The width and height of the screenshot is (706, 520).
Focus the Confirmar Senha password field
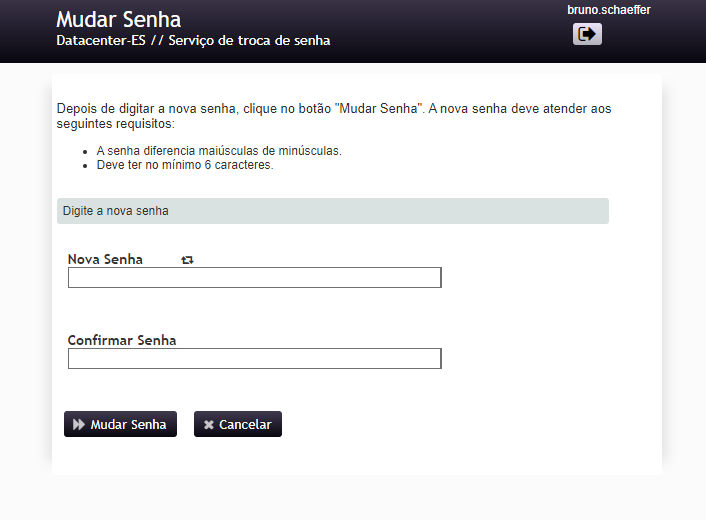click(254, 358)
